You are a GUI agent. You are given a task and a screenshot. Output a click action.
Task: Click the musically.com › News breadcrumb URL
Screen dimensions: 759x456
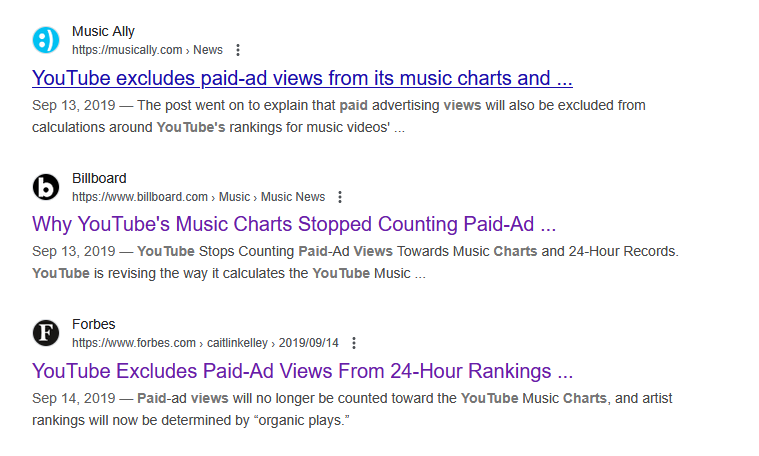click(x=147, y=50)
